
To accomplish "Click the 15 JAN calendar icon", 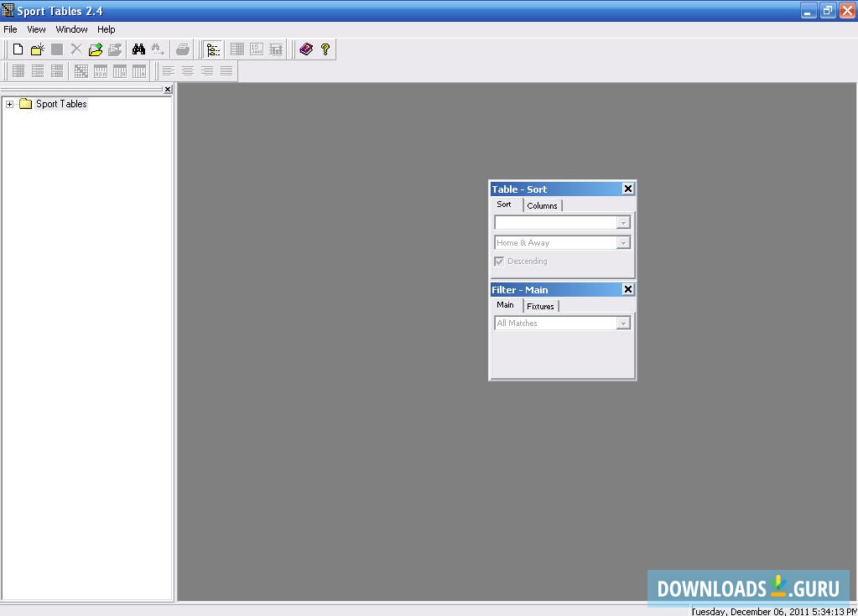I will [257, 49].
